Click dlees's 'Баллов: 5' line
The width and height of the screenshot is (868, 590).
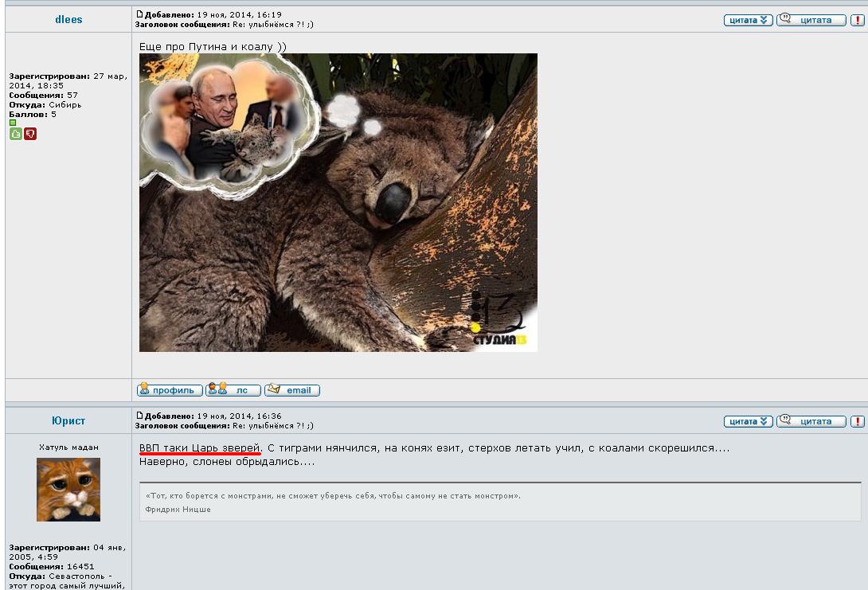point(33,114)
